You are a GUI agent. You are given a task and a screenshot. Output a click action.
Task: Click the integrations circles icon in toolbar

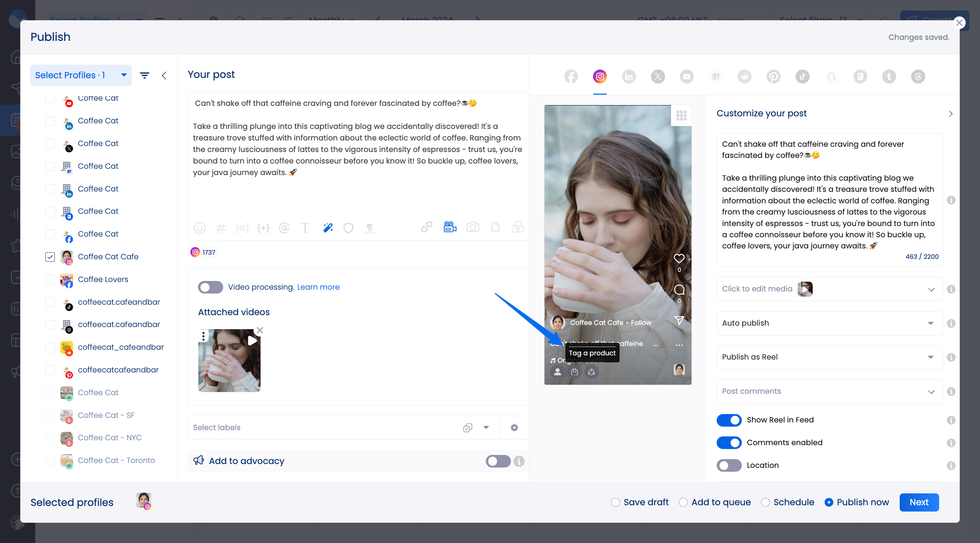(517, 227)
